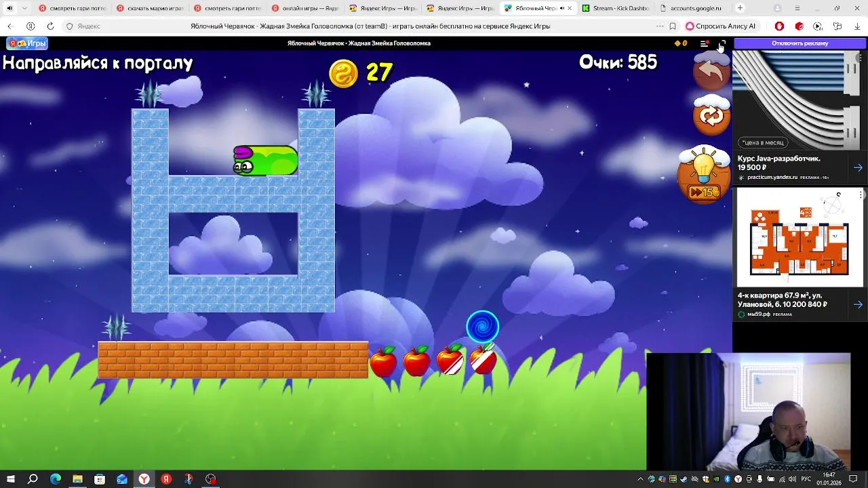The width and height of the screenshot is (868, 488).
Task: Open ad options dots on top banner
Action: (862, 58)
